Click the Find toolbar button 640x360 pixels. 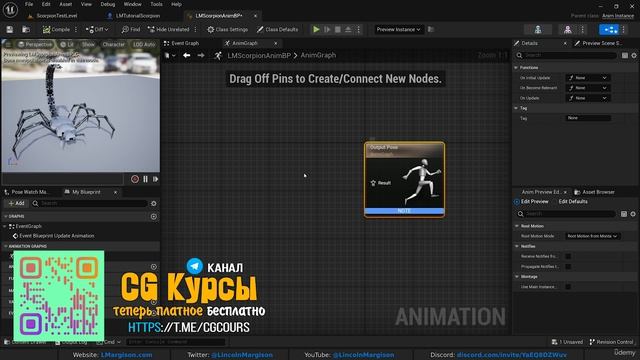[131, 29]
